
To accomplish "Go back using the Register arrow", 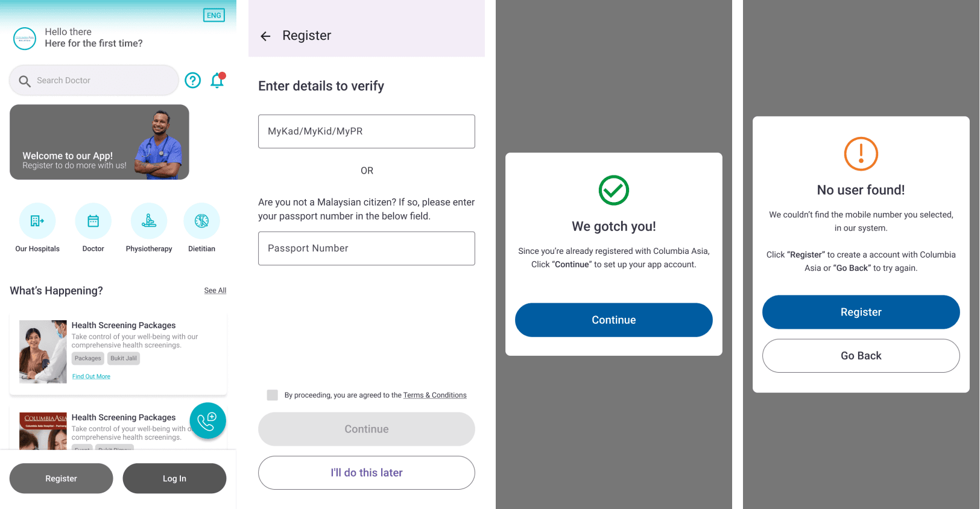I will pyautogui.click(x=265, y=36).
